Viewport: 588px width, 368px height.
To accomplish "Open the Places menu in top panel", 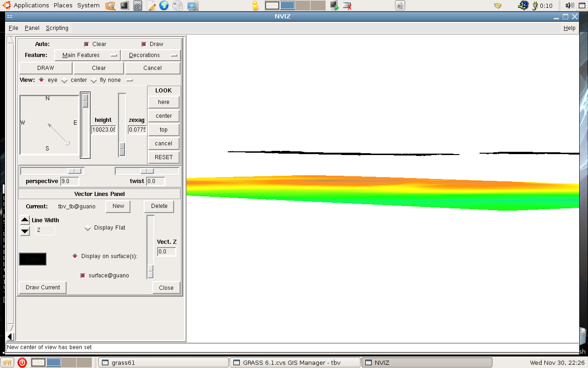I will coord(63,6).
